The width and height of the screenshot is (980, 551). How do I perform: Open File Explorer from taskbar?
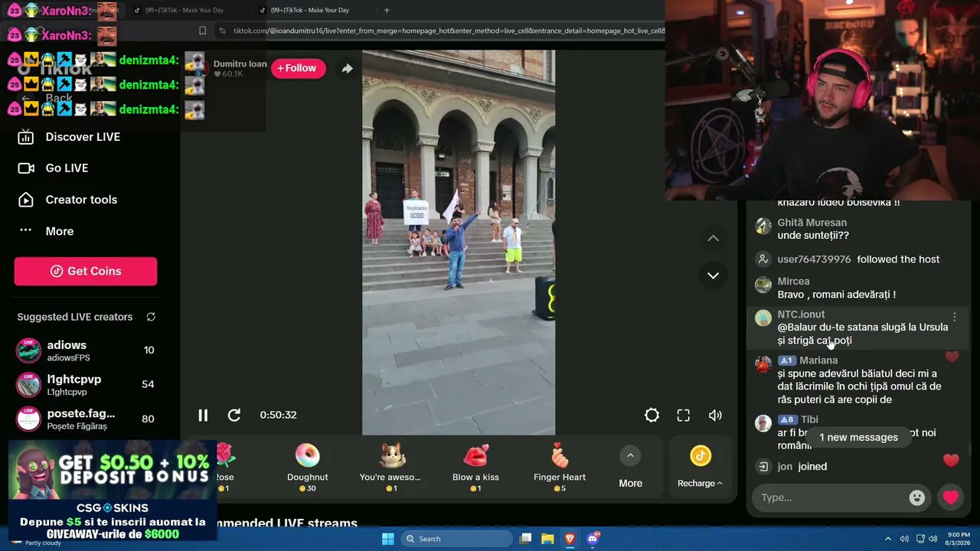click(548, 539)
